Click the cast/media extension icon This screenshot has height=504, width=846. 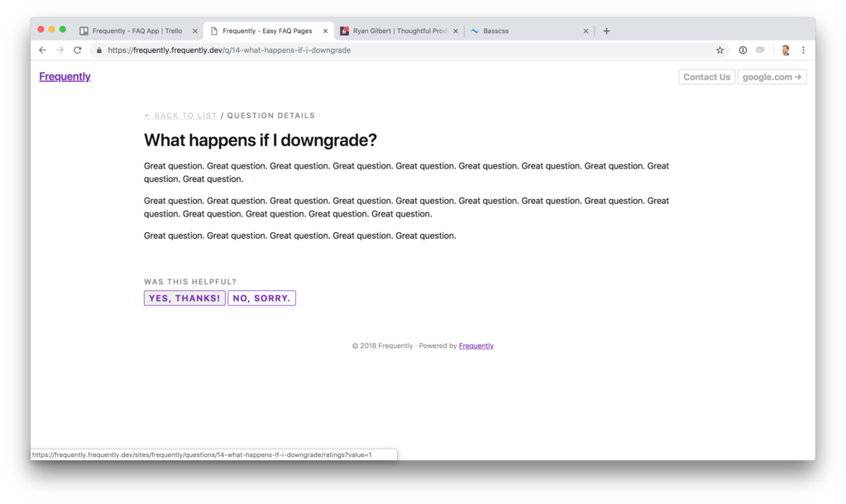pyautogui.click(x=761, y=50)
